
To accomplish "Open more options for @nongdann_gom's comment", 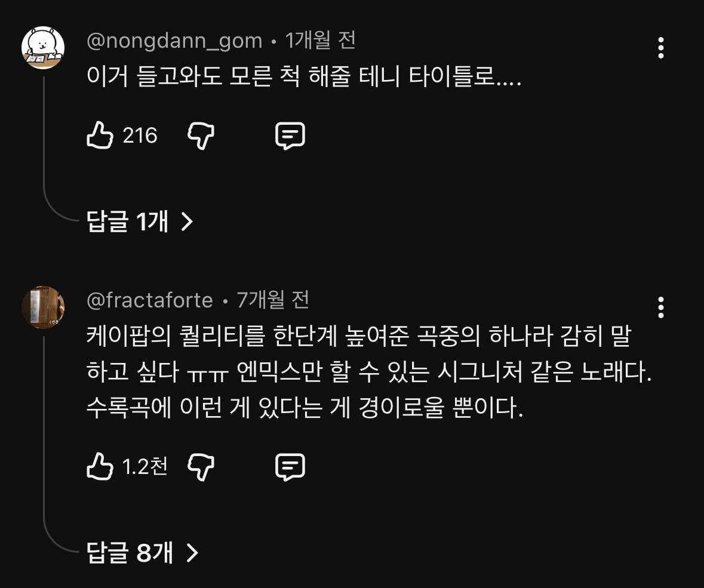I will pos(660,48).
